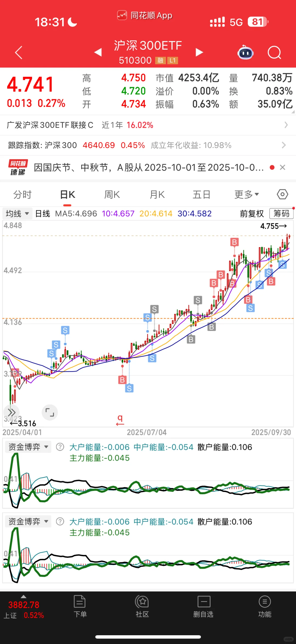This screenshot has width=296, height=644.
Task: Open chart settings hexagon icon
Action: (x=282, y=194)
